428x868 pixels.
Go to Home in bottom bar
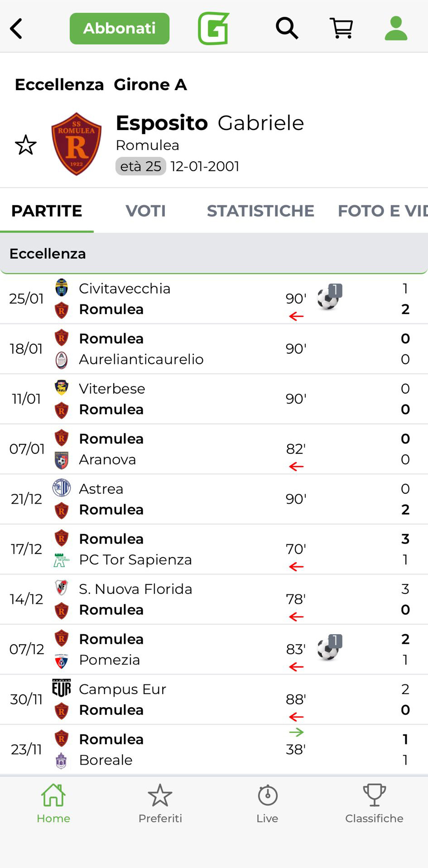[x=53, y=804]
